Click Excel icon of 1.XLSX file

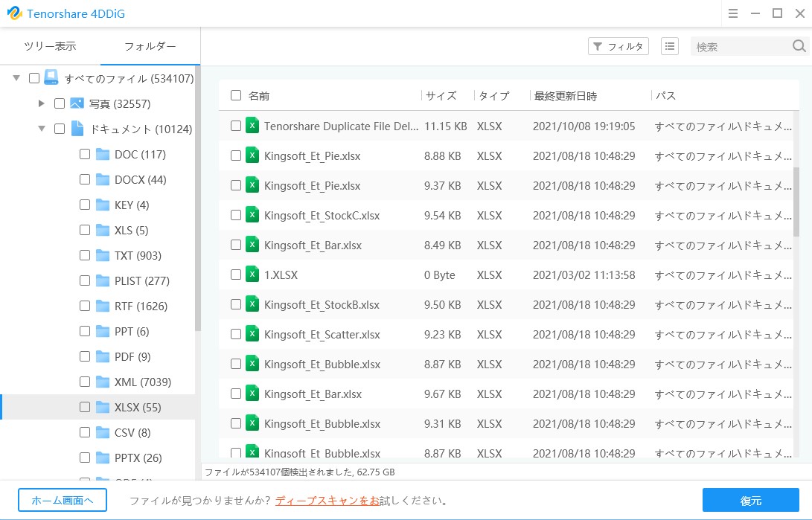(252, 275)
